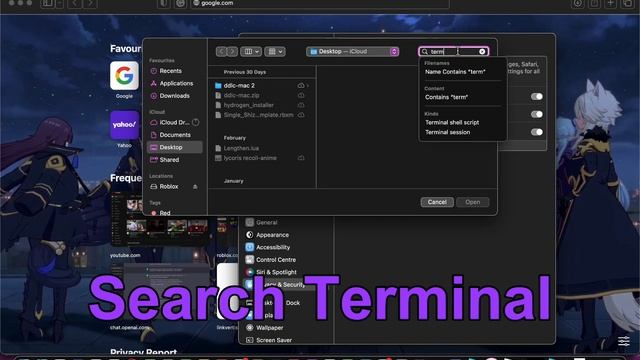Click the Siri & Spotlight icon
The width and height of the screenshot is (640, 360).
coord(249,272)
